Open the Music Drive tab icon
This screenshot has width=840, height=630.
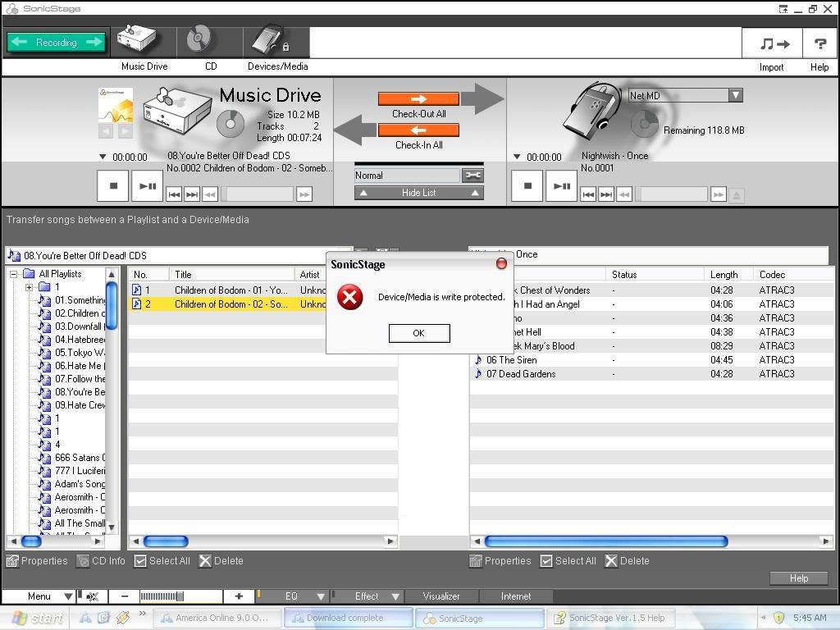coord(139,40)
